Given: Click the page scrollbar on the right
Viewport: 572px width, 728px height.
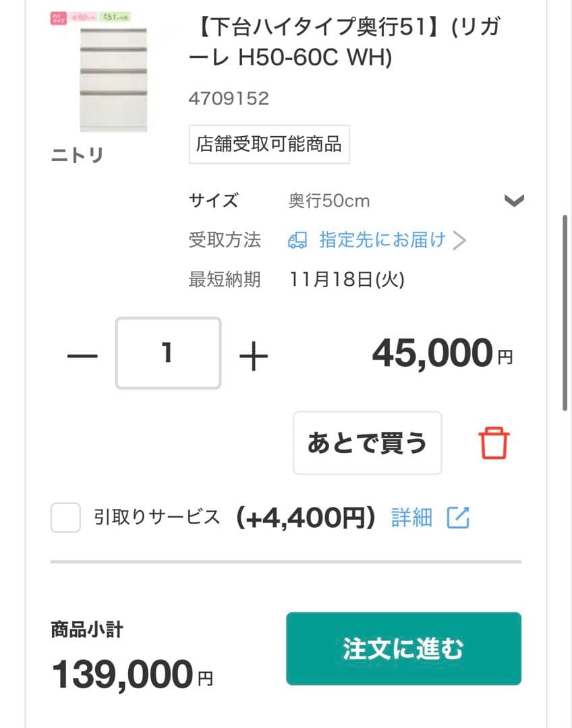Looking at the screenshot, I should (x=565, y=310).
